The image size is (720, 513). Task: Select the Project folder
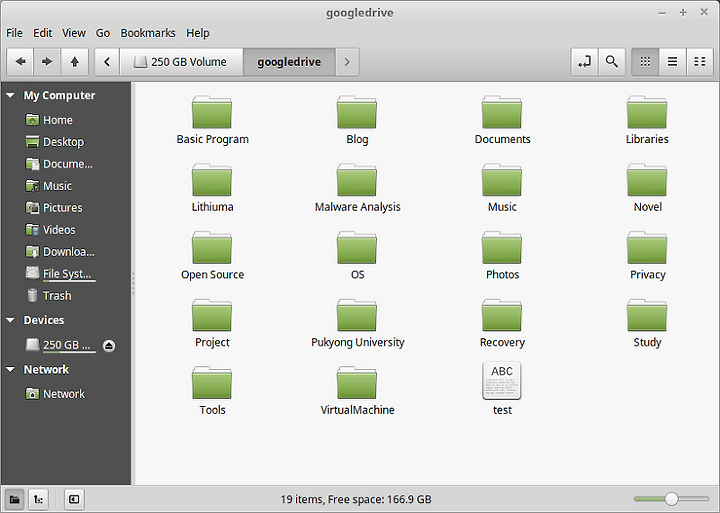coord(212,323)
